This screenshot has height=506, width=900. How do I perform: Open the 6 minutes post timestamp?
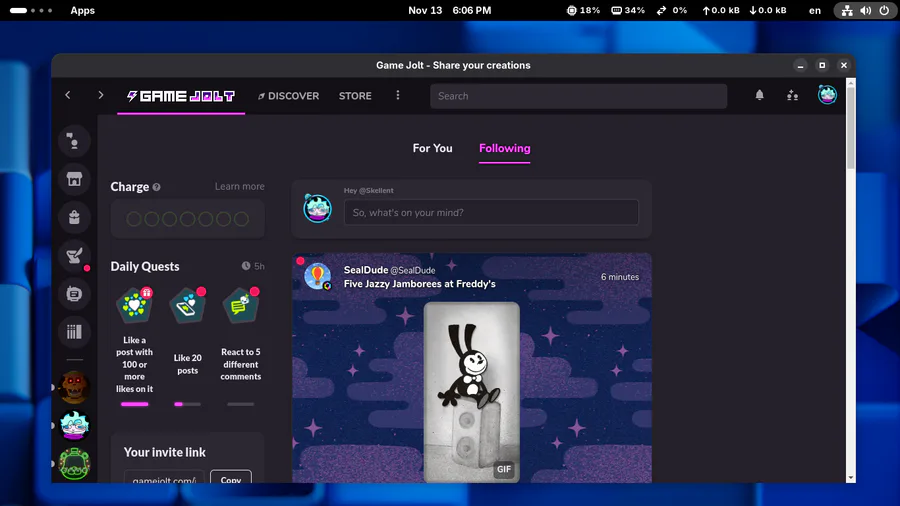[620, 277]
